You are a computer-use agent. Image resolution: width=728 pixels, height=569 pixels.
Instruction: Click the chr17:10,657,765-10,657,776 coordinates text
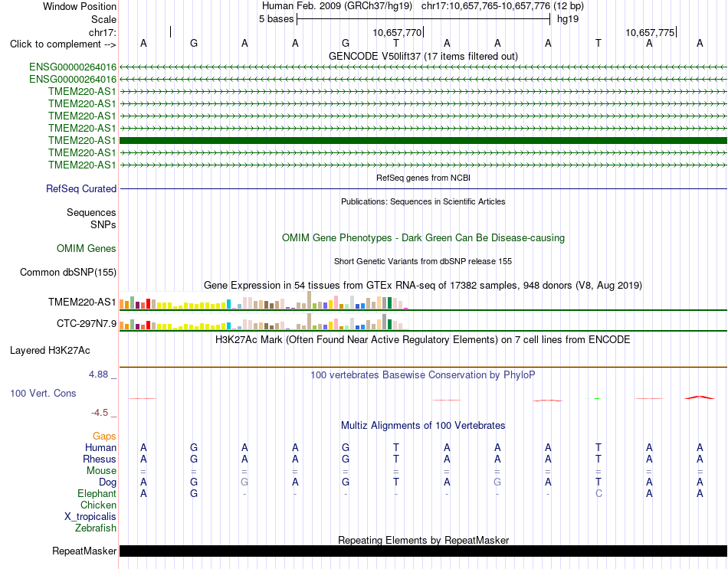[486, 6]
